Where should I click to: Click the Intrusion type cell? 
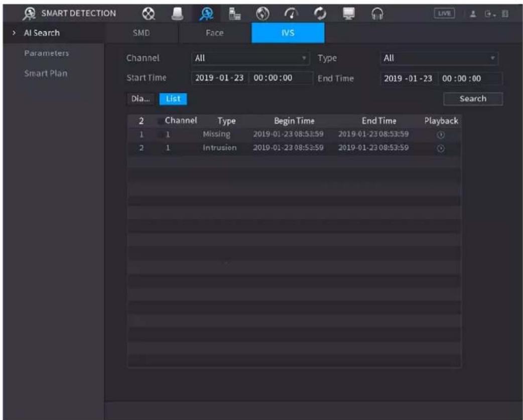click(219, 148)
